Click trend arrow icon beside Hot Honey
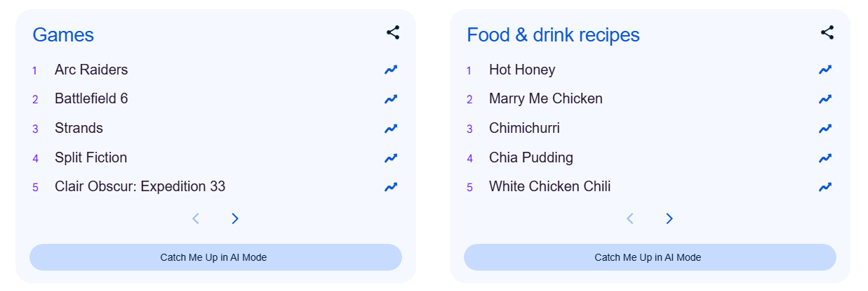 coord(825,70)
